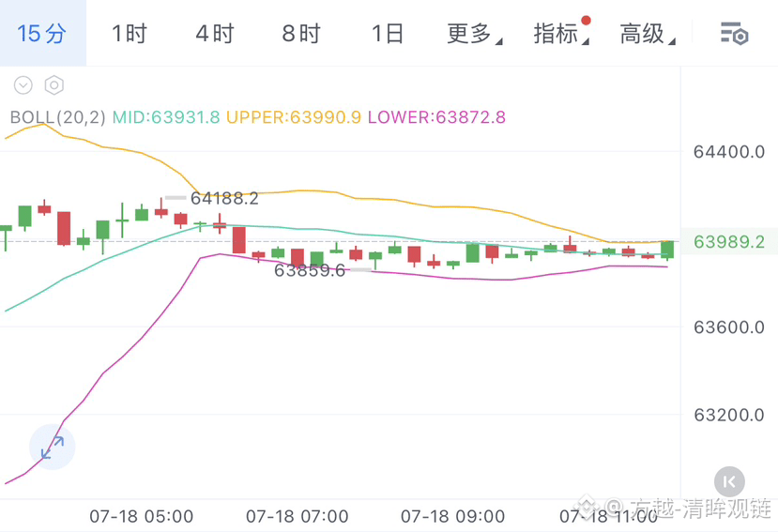Screen dimensions: 778x532
Task: Click the 07-18 09:00 time label
Action: (x=453, y=517)
